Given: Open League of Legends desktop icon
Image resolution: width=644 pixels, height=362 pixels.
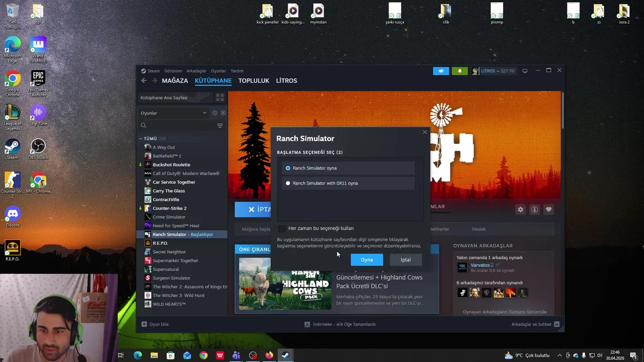Looking at the screenshot, I should pos(13,118).
